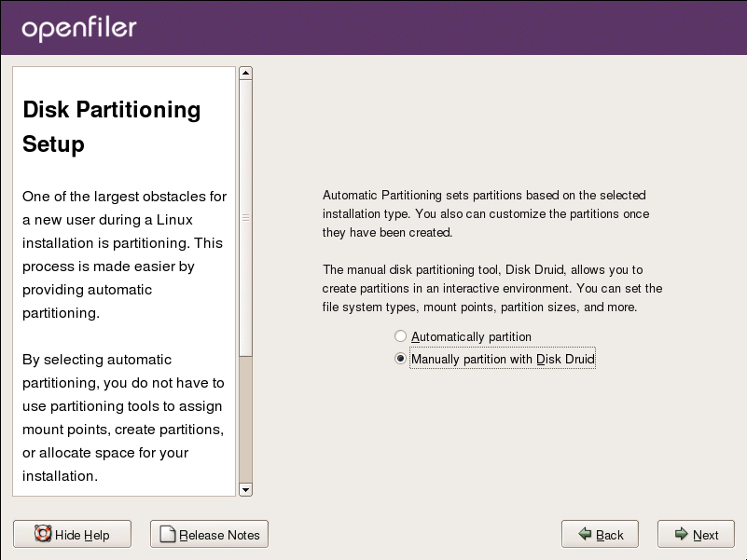Click the lifebuoy icon on Hide Help
This screenshot has width=747, height=560.
[43, 534]
